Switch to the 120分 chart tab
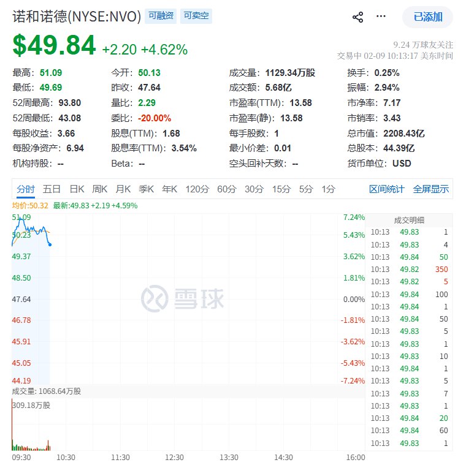The width and height of the screenshot is (466, 476). click(x=197, y=189)
